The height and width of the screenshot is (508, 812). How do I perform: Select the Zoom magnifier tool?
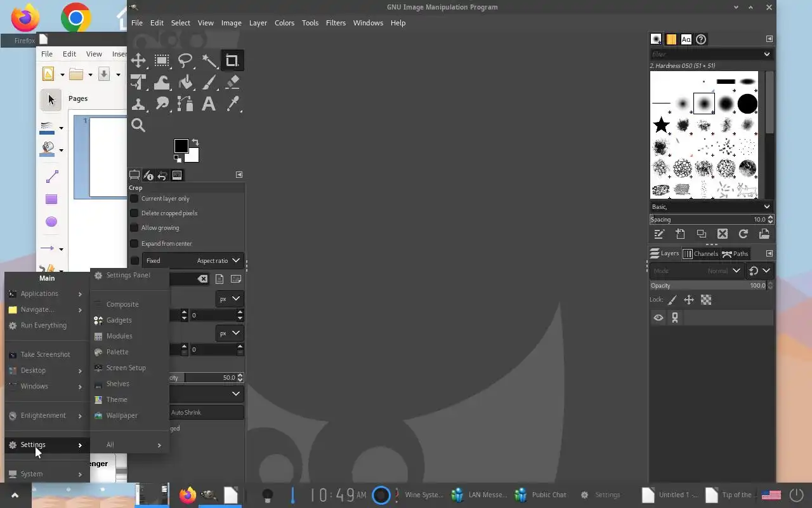(x=138, y=126)
